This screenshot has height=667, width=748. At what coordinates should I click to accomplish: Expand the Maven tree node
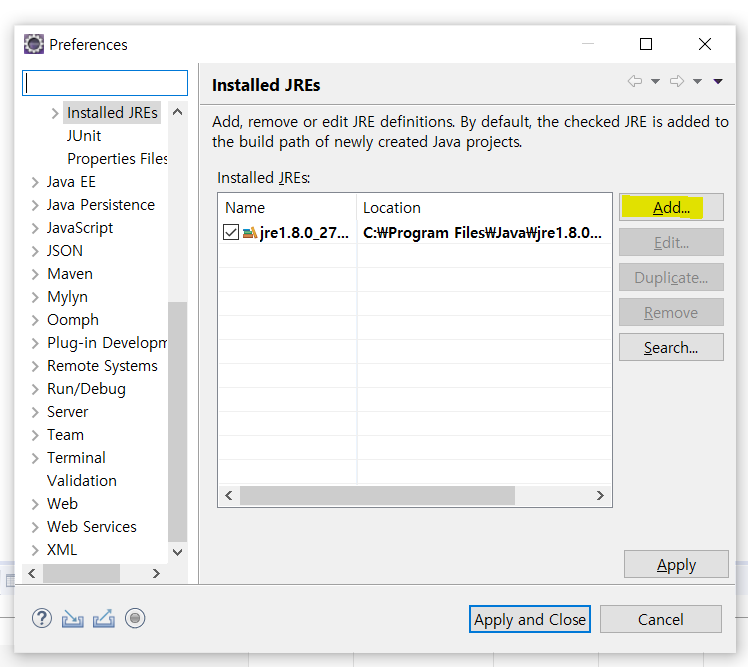pyautogui.click(x=35, y=274)
